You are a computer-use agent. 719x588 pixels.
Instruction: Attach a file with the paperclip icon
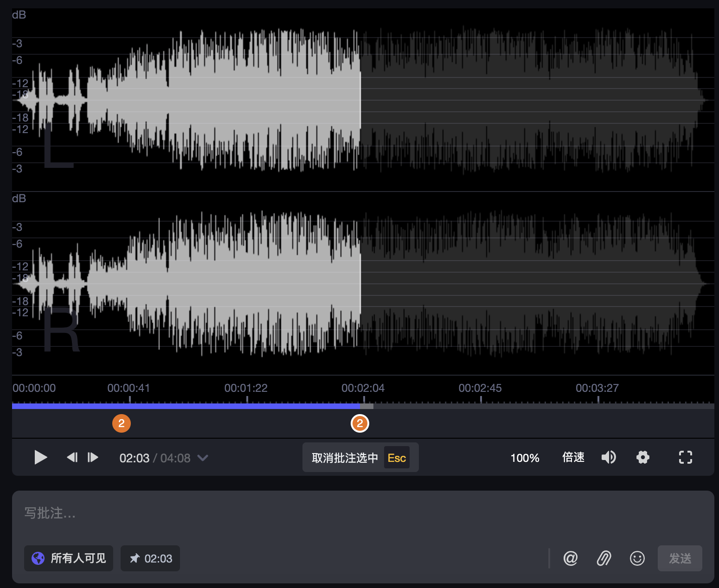click(x=604, y=558)
